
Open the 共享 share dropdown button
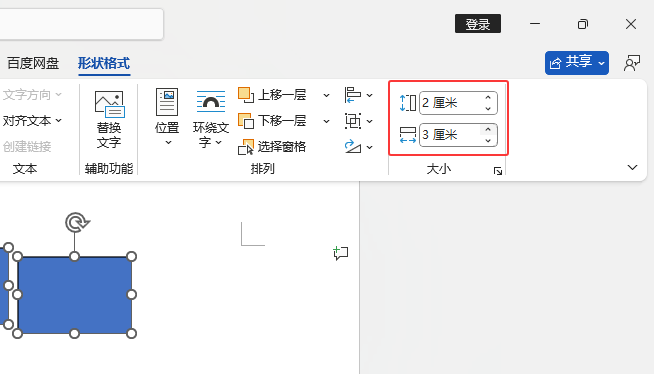(x=576, y=63)
